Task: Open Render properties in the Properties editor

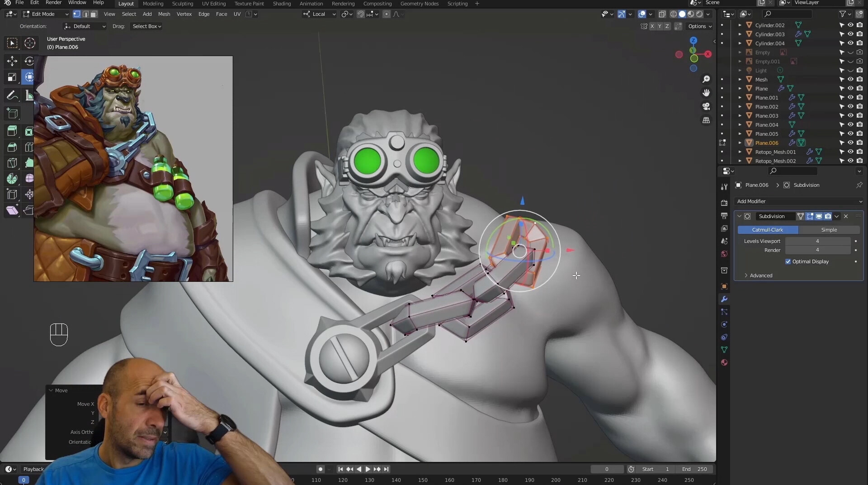Action: (x=724, y=203)
